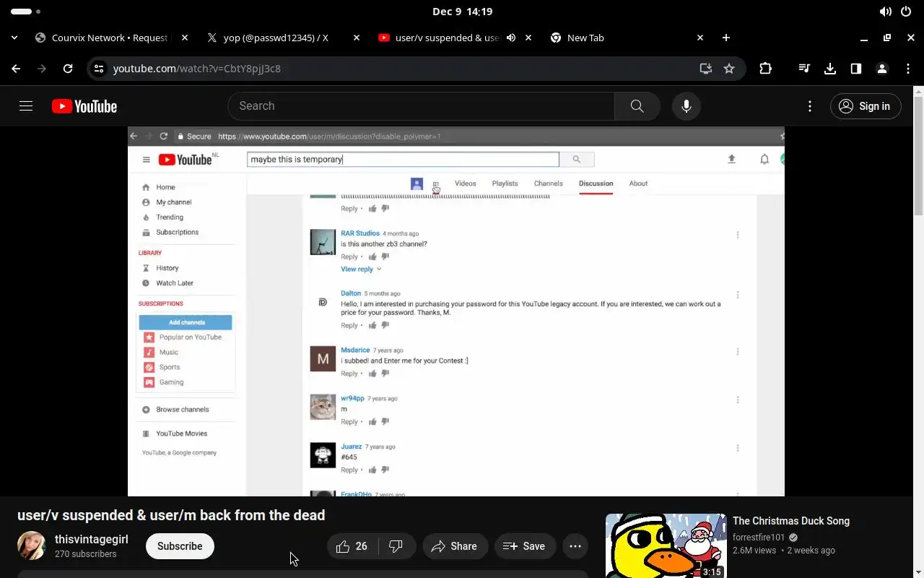Open more actions ellipsis under video

[x=575, y=546]
